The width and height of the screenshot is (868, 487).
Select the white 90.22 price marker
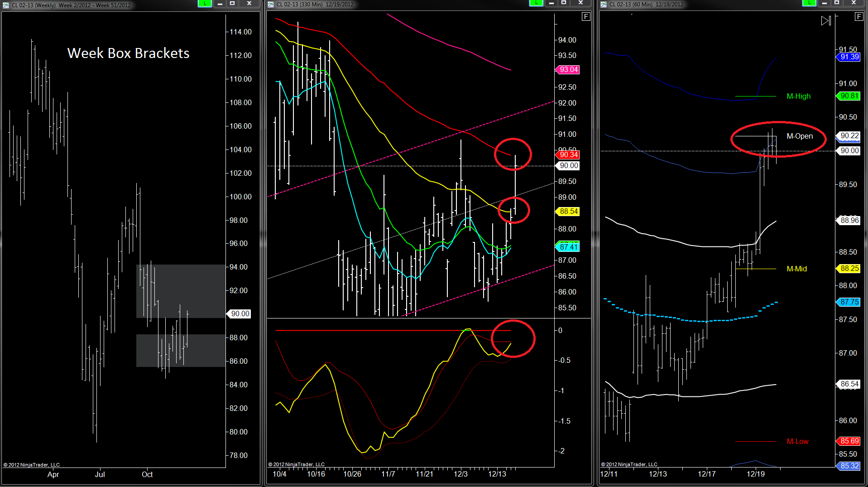(x=848, y=136)
